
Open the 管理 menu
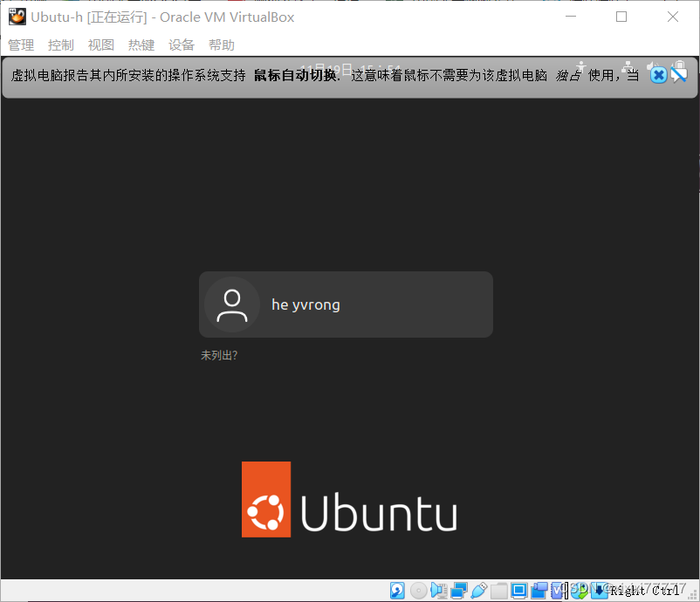click(x=21, y=45)
